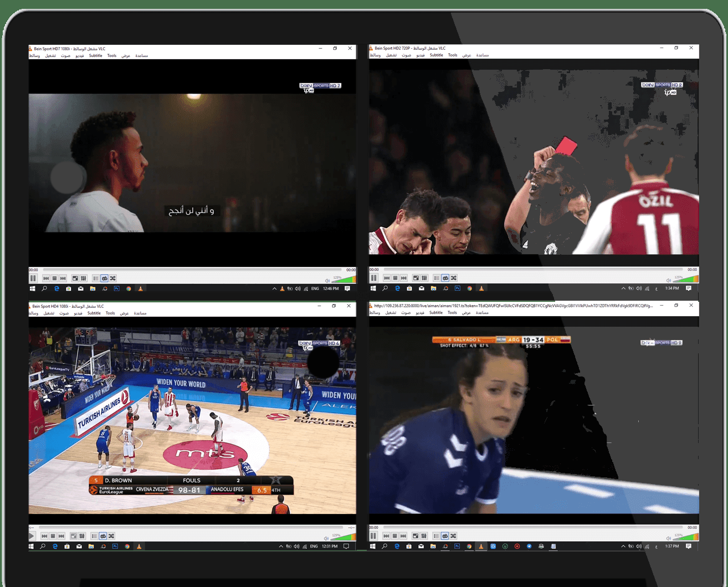Pause playback in the Bein Sport HD7 window
The width and height of the screenshot is (728, 587).
[33, 278]
